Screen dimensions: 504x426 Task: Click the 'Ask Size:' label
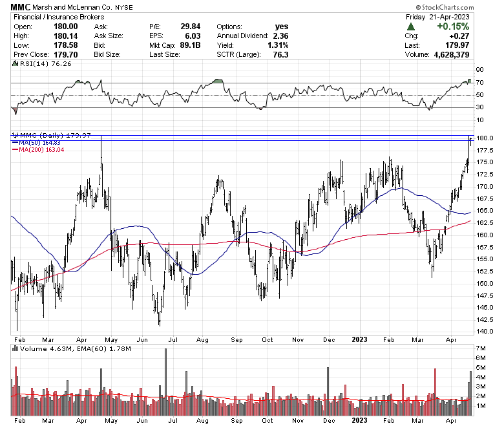109,36
